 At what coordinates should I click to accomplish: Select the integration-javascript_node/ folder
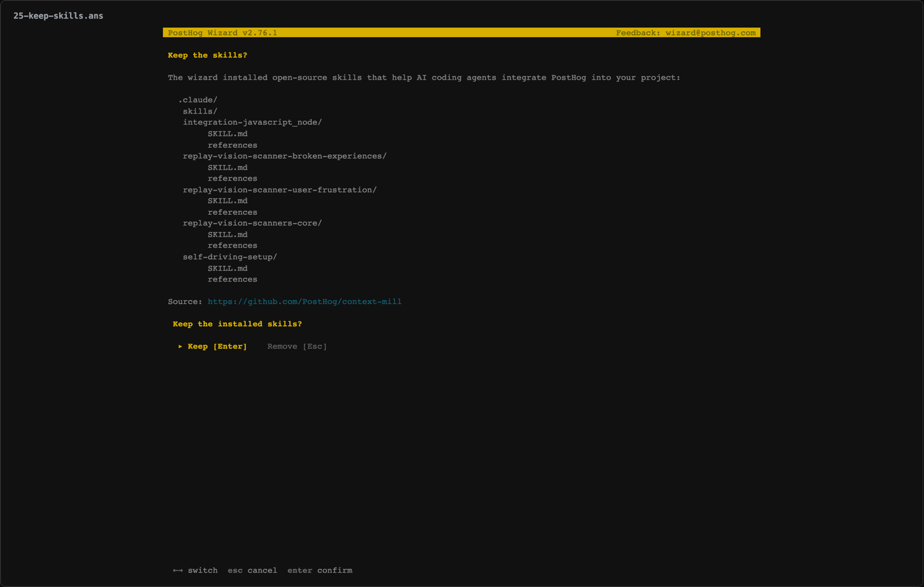pos(252,122)
